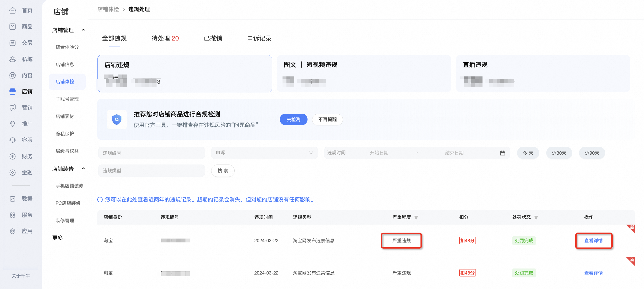Click the 违规编号 input field
Screen dimensions: 644x289
152,153
